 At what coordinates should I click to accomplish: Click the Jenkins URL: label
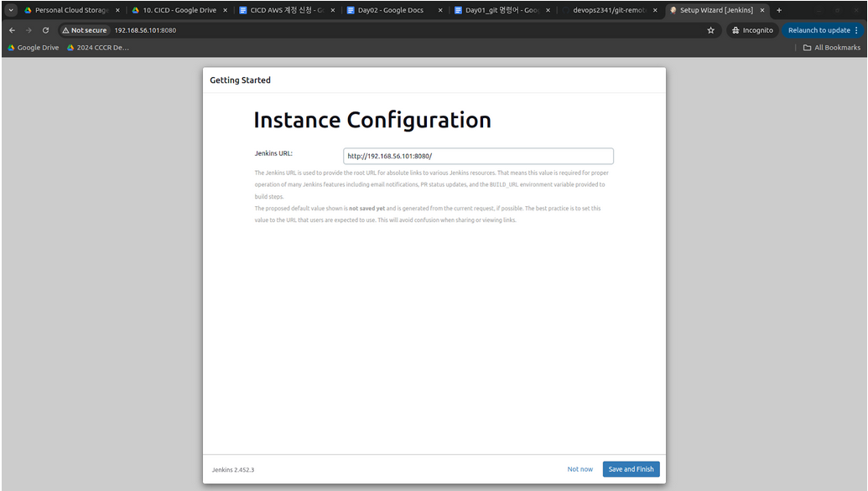(273, 153)
